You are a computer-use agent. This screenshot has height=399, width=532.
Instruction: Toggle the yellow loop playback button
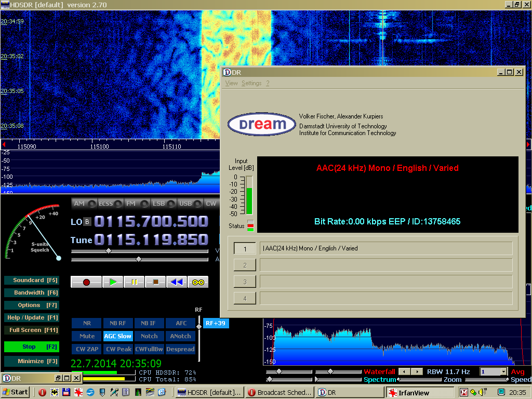point(198,282)
